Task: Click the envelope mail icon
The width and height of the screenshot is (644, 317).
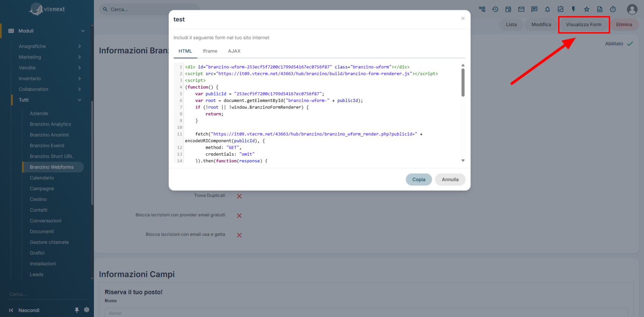Action: point(521,9)
